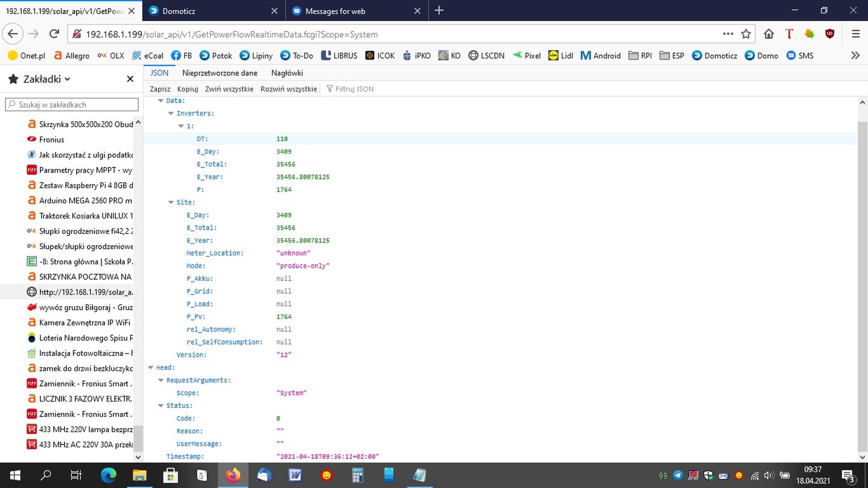Open the Allegro bookmark
Viewport: 868px width, 488px height.
pyautogui.click(x=71, y=56)
